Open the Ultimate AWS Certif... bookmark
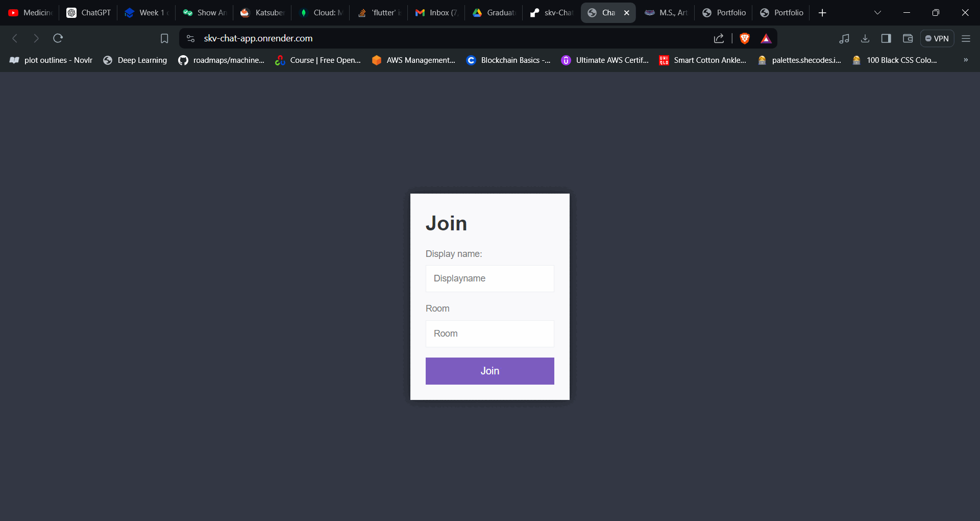 pos(605,60)
